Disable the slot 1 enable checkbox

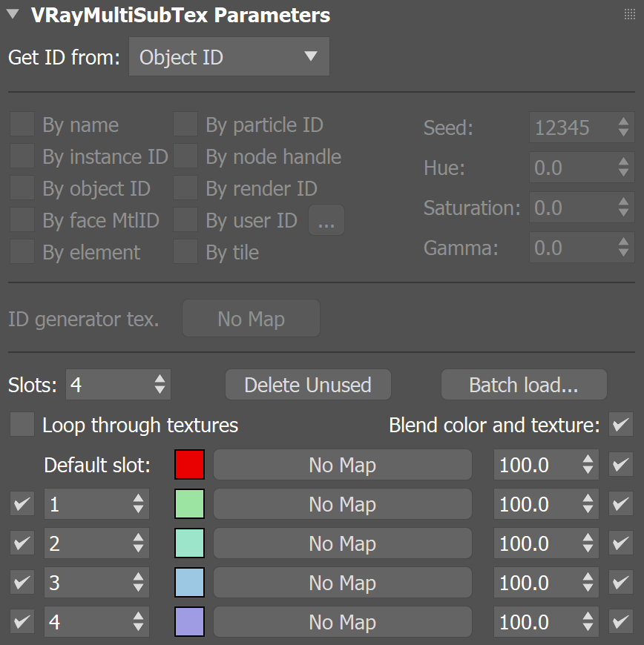(22, 504)
